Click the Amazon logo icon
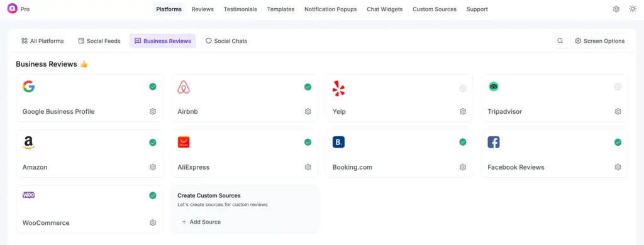The height and width of the screenshot is (245, 644). pyautogui.click(x=28, y=143)
